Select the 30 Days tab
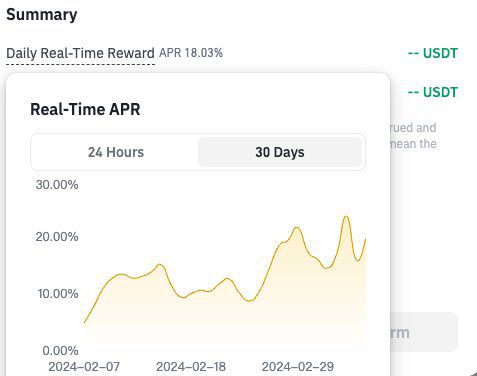The width and height of the screenshot is (477, 376). [280, 152]
